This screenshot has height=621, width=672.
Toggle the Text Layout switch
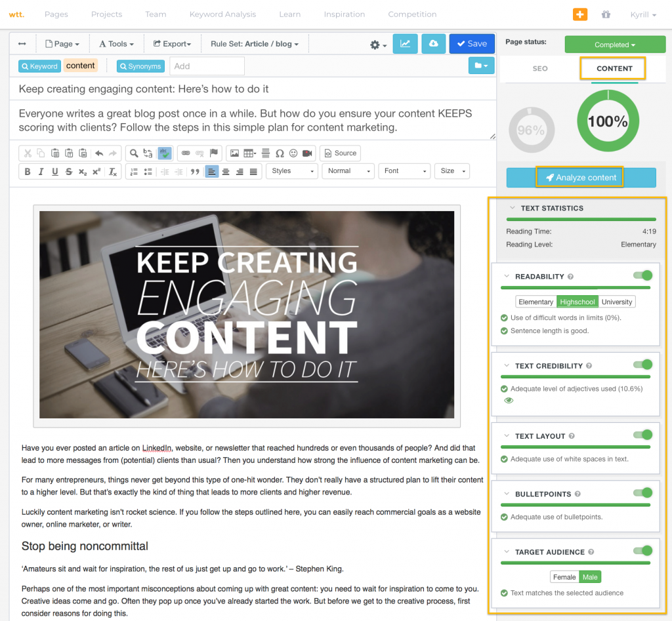(x=643, y=435)
